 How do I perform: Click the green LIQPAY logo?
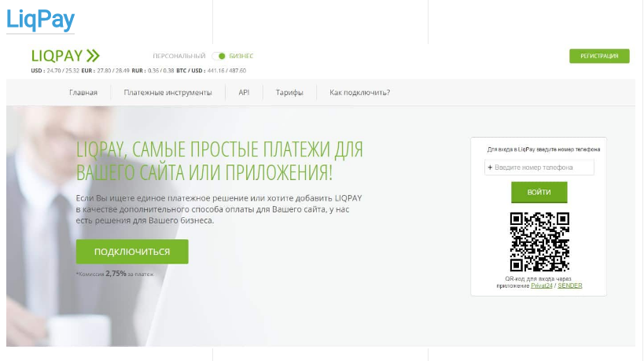point(65,56)
